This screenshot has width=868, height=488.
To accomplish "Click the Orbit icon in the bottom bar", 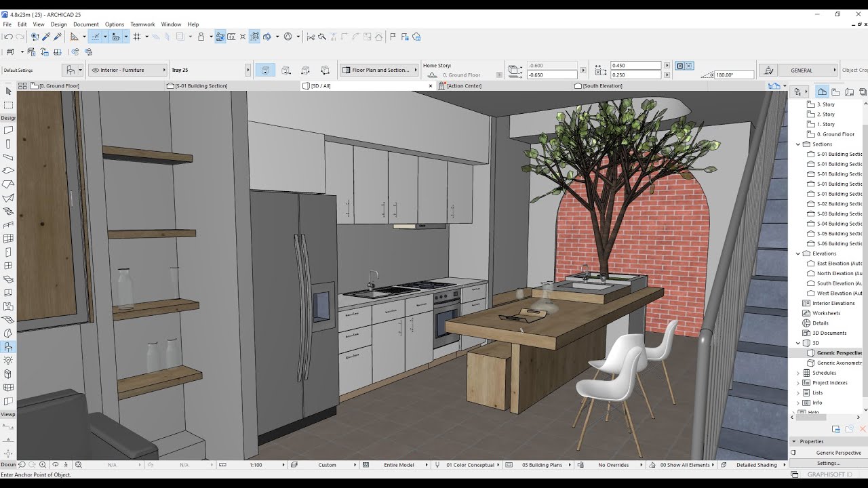I will tap(56, 465).
